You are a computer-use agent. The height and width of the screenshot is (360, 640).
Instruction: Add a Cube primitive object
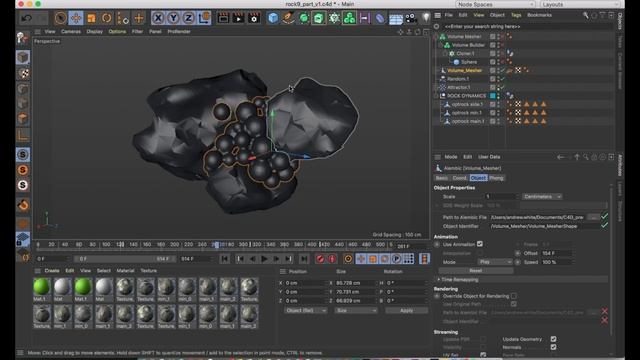tap(273, 18)
